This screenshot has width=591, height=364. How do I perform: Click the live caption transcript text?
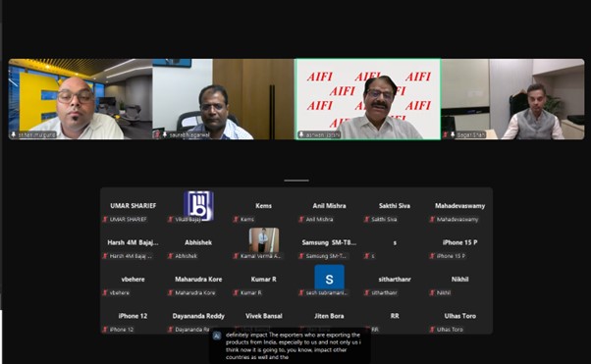pyautogui.click(x=294, y=346)
